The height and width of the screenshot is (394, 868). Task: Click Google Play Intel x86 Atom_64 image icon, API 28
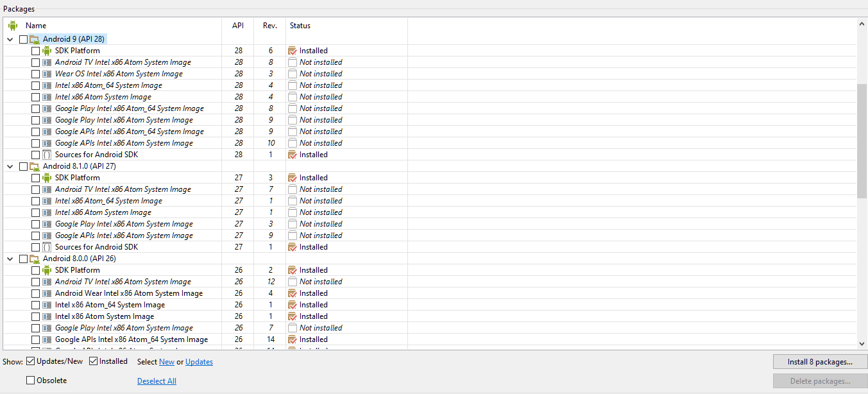pyautogui.click(x=47, y=108)
